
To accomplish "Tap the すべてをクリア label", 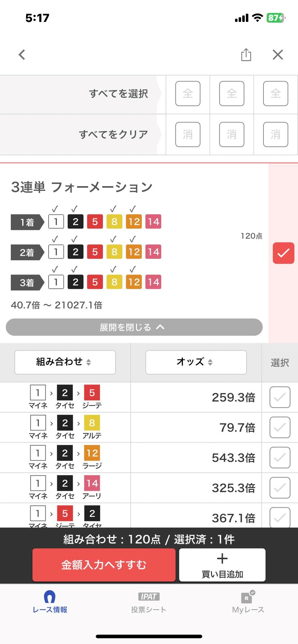I will [x=113, y=135].
